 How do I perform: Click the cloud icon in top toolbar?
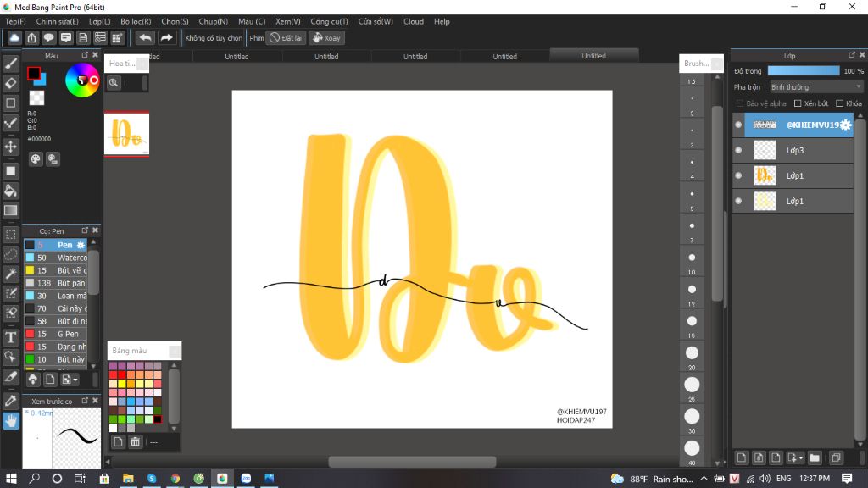coord(14,37)
